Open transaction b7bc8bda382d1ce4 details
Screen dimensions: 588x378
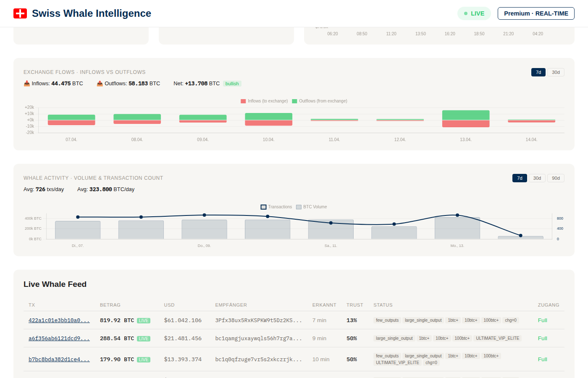pos(59,359)
